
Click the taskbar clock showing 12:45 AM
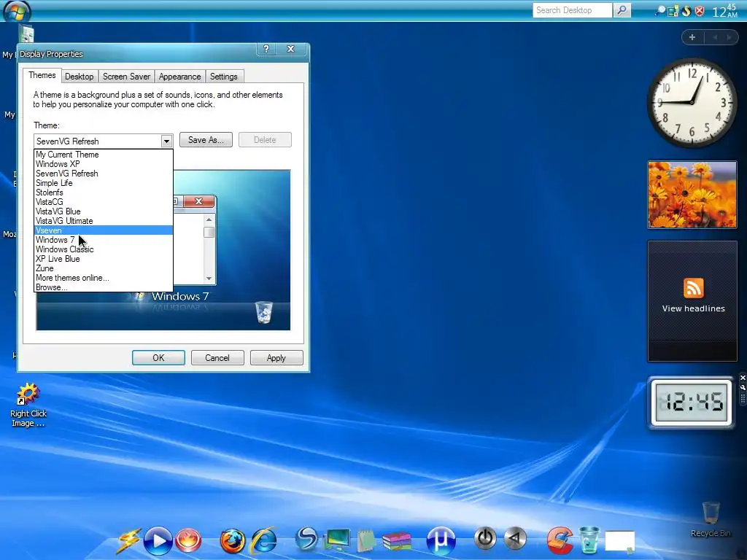(724, 10)
